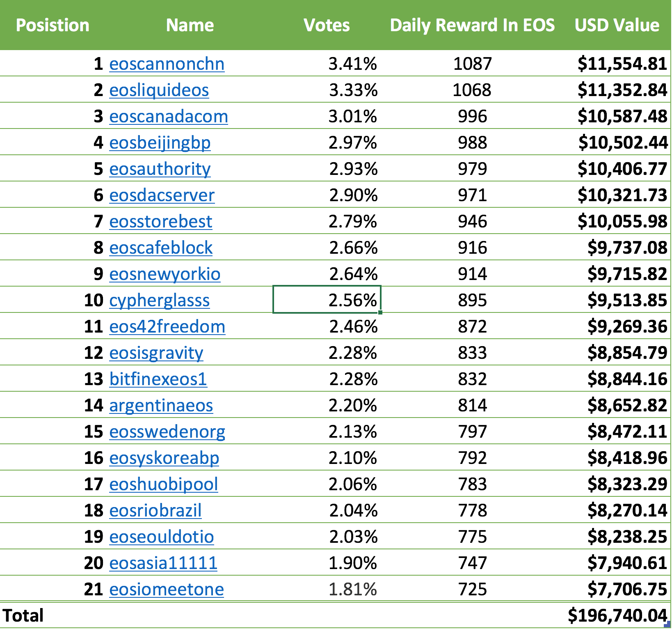Open the argentinaeos link
Viewport: 672px width, 629px height.
pos(161,406)
